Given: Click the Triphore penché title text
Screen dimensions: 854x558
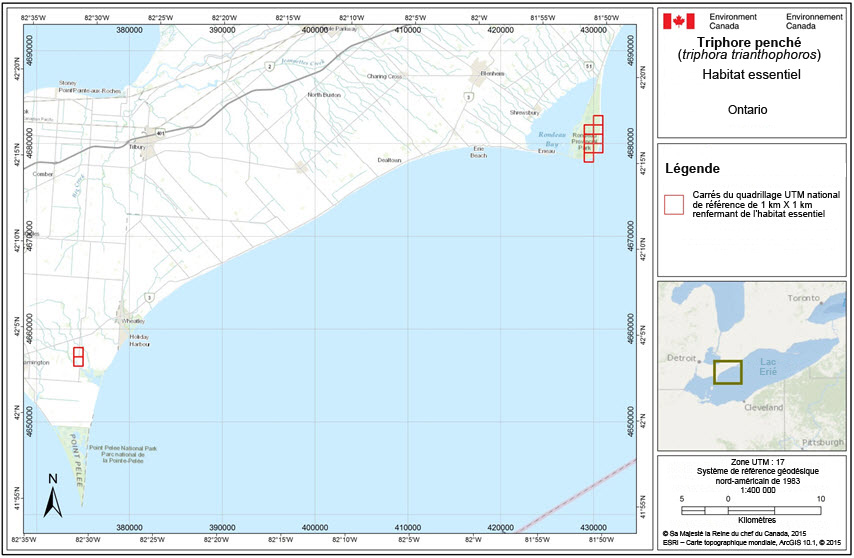Looking at the screenshot, I should [x=748, y=42].
